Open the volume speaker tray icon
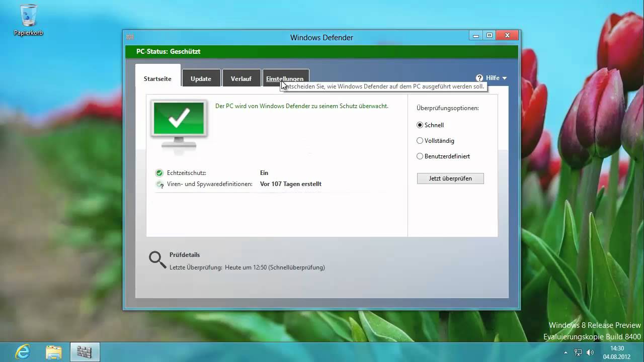 click(x=590, y=352)
